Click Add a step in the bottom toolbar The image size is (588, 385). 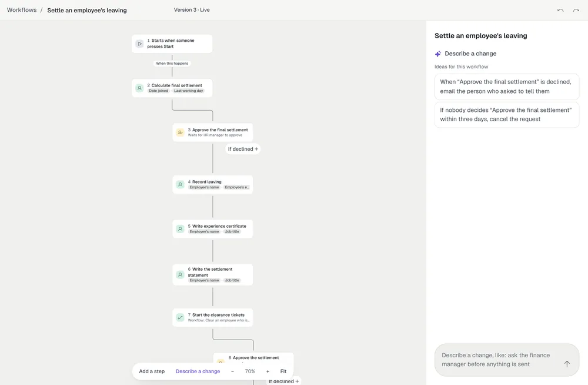152,371
